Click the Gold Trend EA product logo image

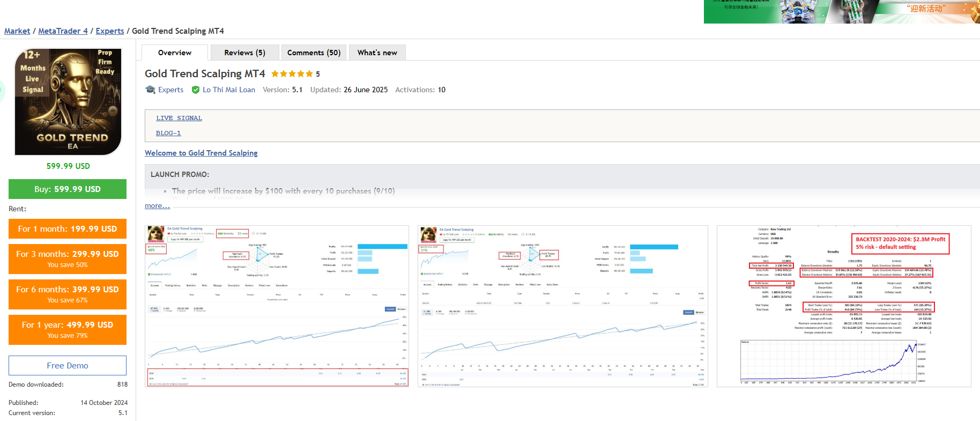coord(68,102)
